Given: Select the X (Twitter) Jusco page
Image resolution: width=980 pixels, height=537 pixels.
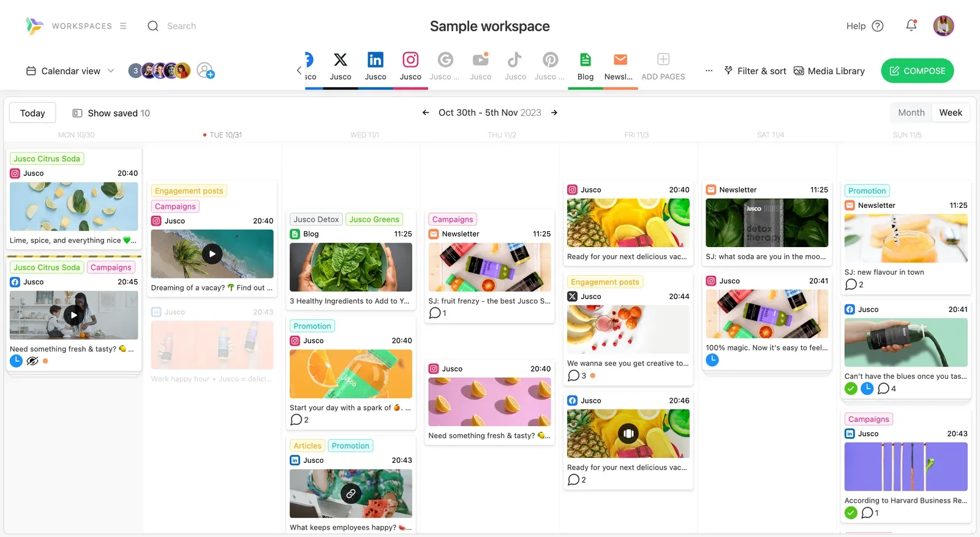Looking at the screenshot, I should click(x=341, y=67).
